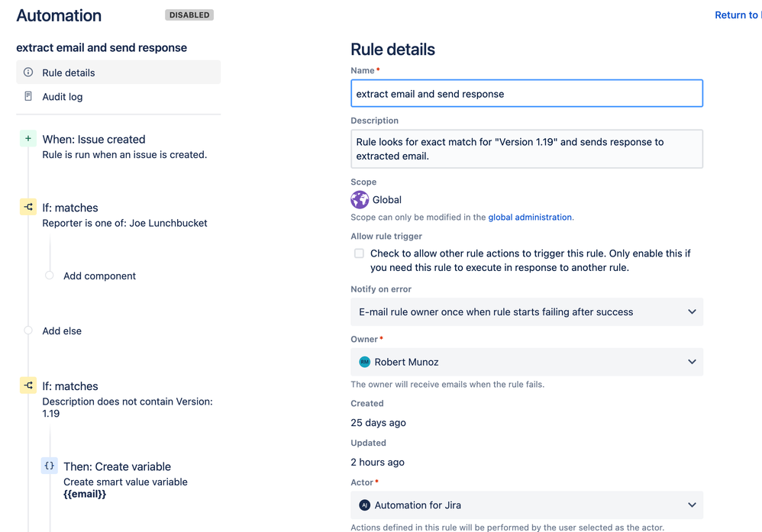Open the Notify on error dropdown
Screen dimensions: 762x532
pyautogui.click(x=527, y=312)
